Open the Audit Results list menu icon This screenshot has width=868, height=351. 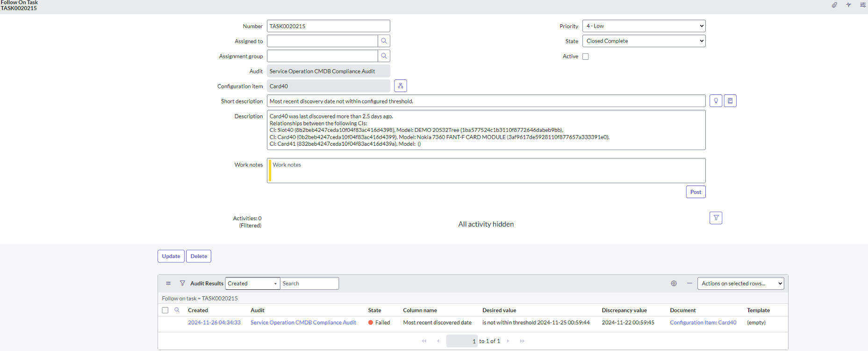tap(168, 283)
